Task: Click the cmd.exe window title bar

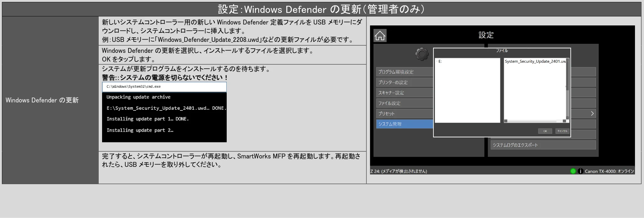Action: [164, 87]
